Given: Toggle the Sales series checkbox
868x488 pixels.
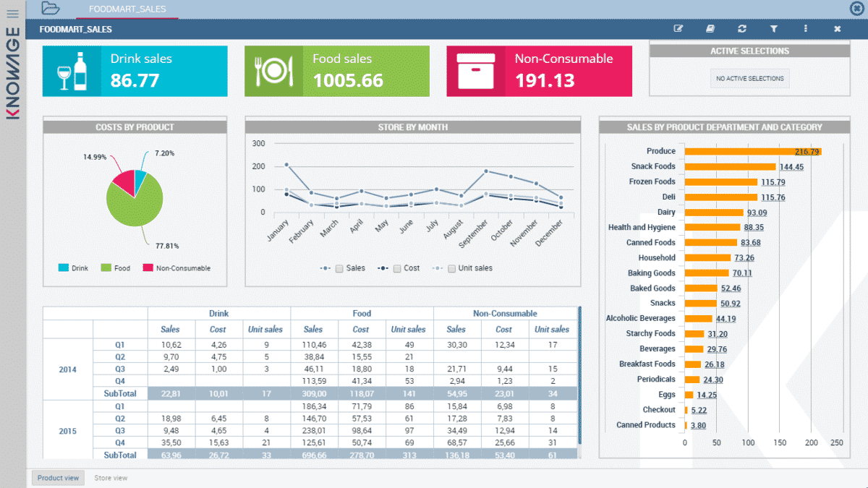Looking at the screenshot, I should (339, 268).
